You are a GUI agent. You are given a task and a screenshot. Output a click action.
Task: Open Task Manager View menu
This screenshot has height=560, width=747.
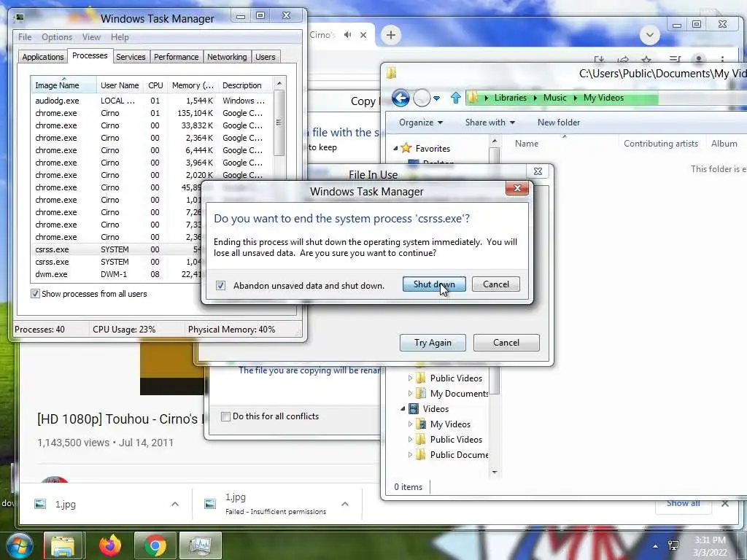tap(91, 37)
